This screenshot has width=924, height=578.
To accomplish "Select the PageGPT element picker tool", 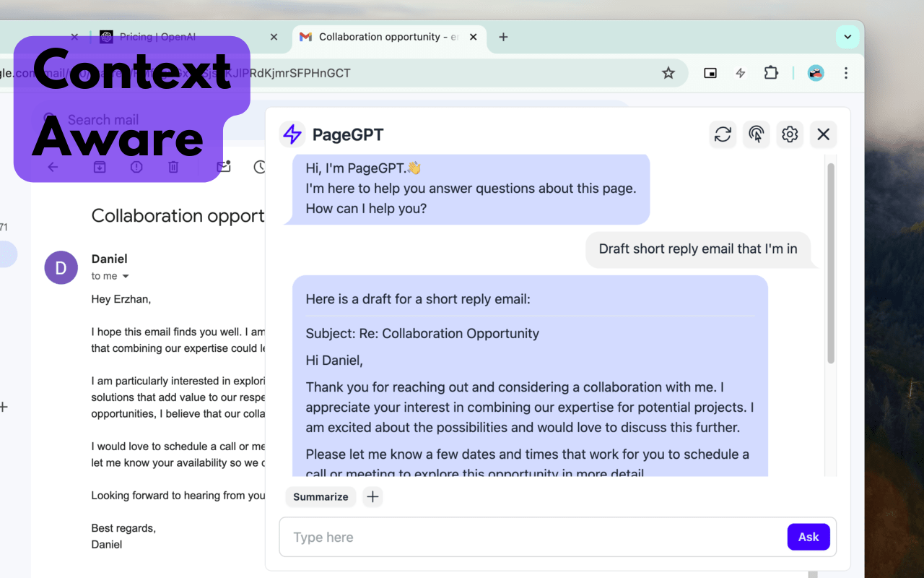I will pos(756,134).
